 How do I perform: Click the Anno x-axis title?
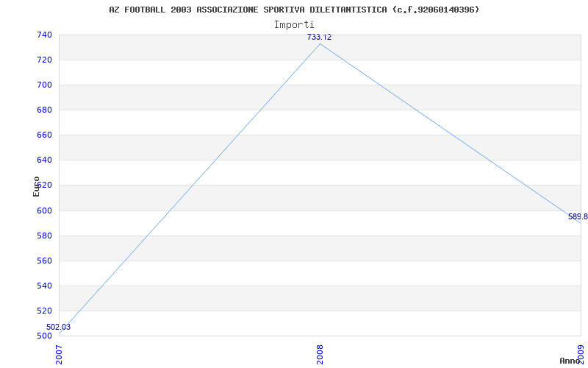570,361
